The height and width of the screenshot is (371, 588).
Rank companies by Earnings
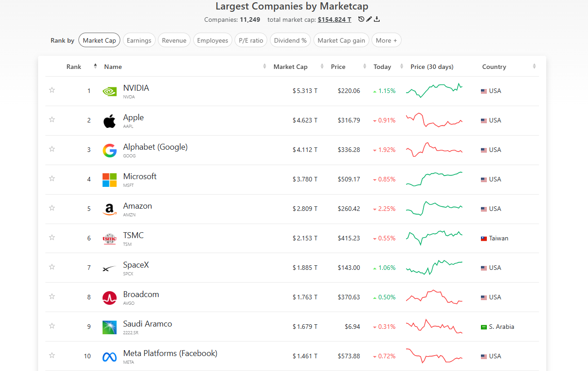point(139,40)
